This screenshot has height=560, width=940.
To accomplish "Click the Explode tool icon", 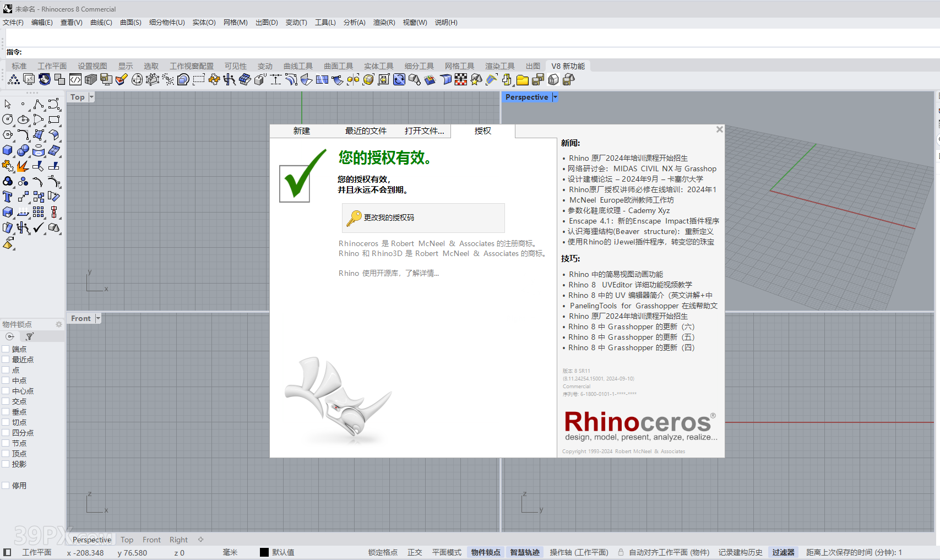I will click(x=23, y=166).
